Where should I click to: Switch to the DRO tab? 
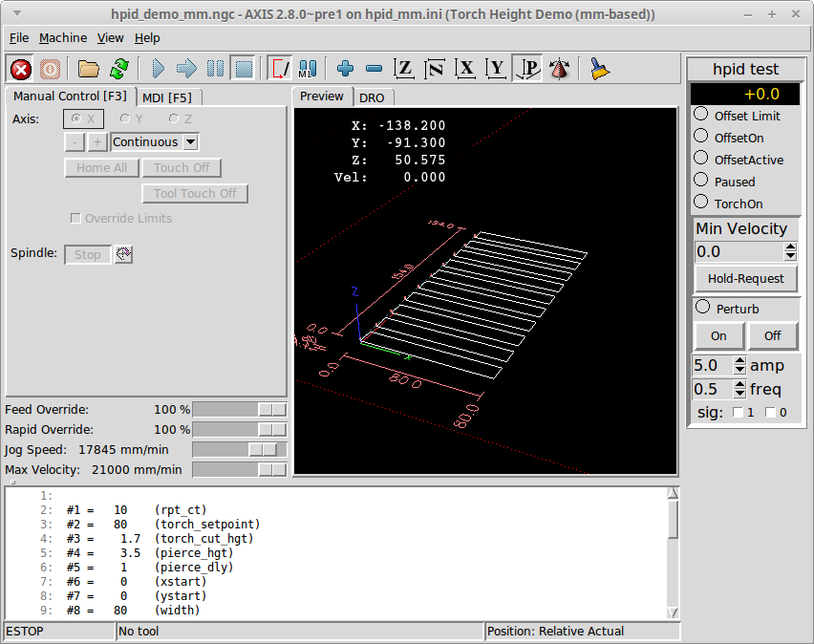coord(372,97)
